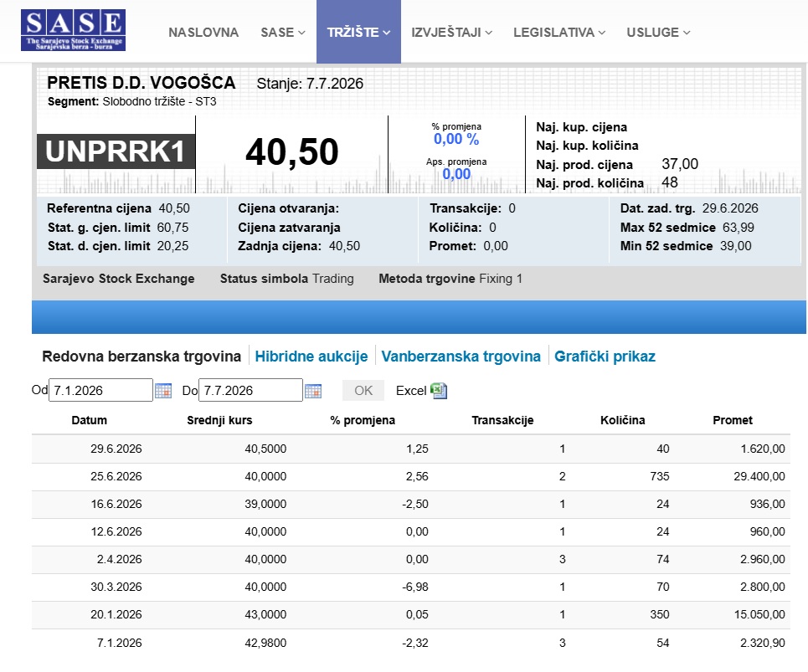Screen dimensions: 808x672
Task: Expand the TRŽIŠTE dropdown menu
Action: click(x=358, y=32)
